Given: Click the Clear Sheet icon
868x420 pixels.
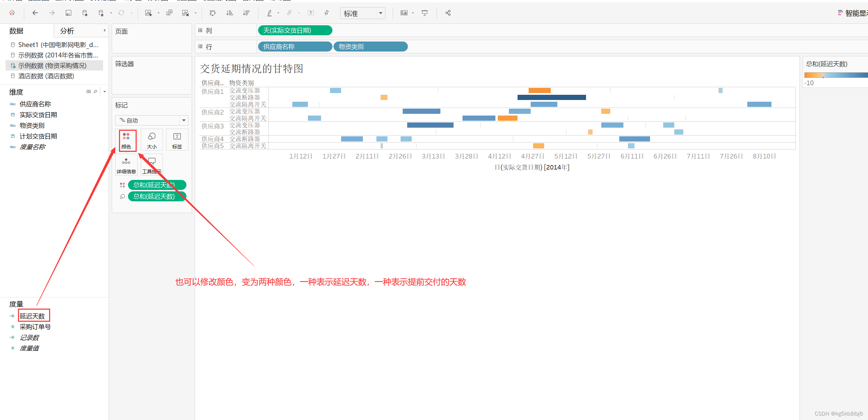Looking at the screenshot, I should click(x=185, y=13).
